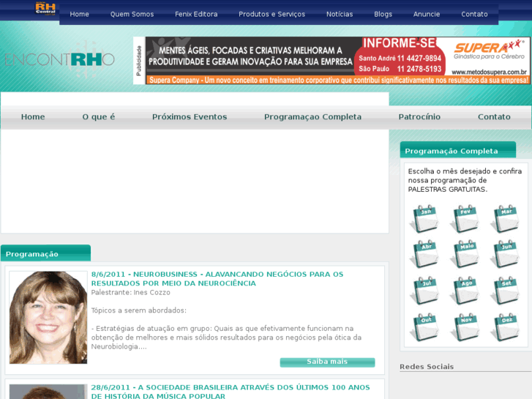This screenshot has height=399, width=532.
Task: Select Contato in the grey event menu
Action: click(x=494, y=117)
